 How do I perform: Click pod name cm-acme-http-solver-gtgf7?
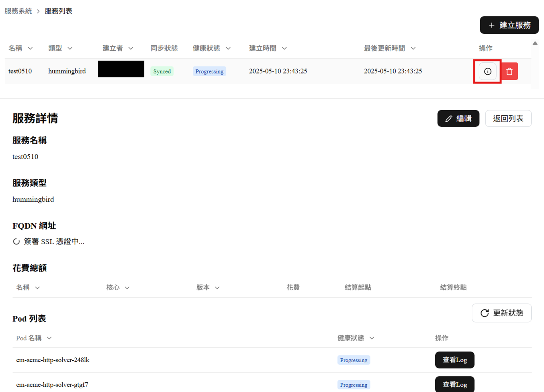pyautogui.click(x=52, y=385)
